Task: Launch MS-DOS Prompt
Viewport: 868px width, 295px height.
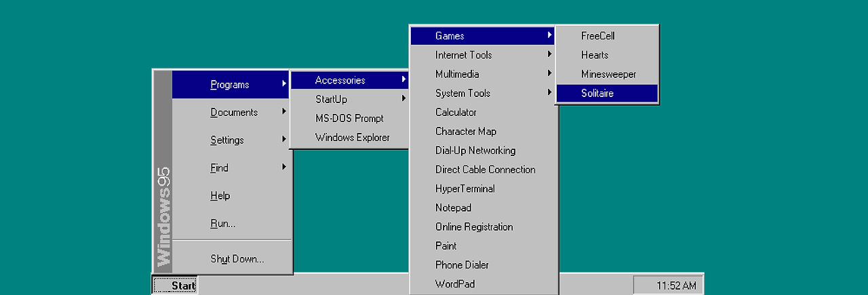Action: 350,118
